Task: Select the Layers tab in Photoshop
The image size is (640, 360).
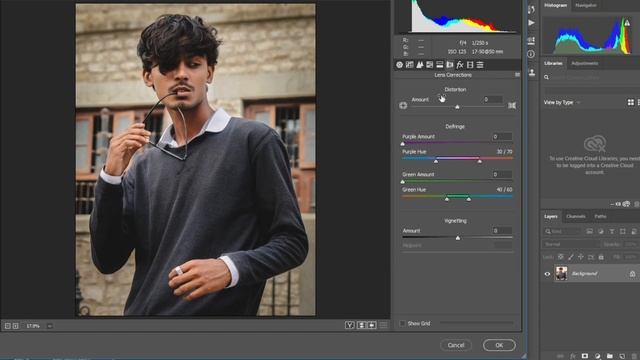Action: [x=551, y=216]
